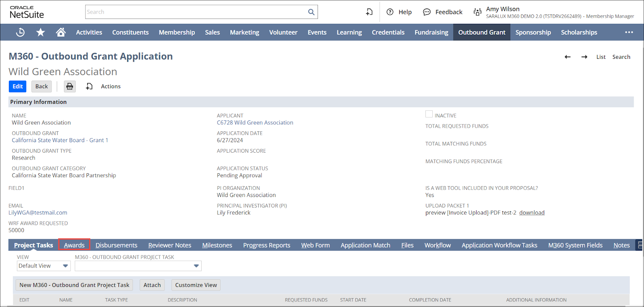Go to the Home icon
Viewport: 644px width, 307px height.
tap(61, 32)
